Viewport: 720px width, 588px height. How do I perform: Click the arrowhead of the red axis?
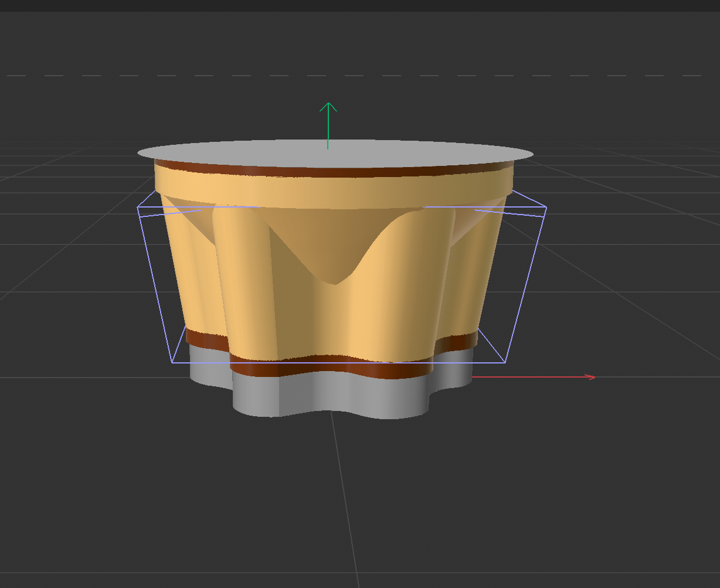pyautogui.click(x=589, y=377)
